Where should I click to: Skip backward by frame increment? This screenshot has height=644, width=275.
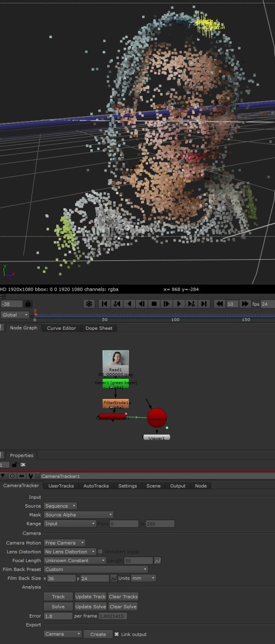click(x=219, y=304)
